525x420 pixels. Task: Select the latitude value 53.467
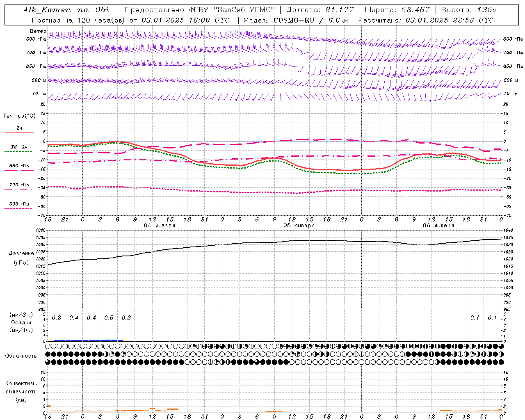(415, 10)
